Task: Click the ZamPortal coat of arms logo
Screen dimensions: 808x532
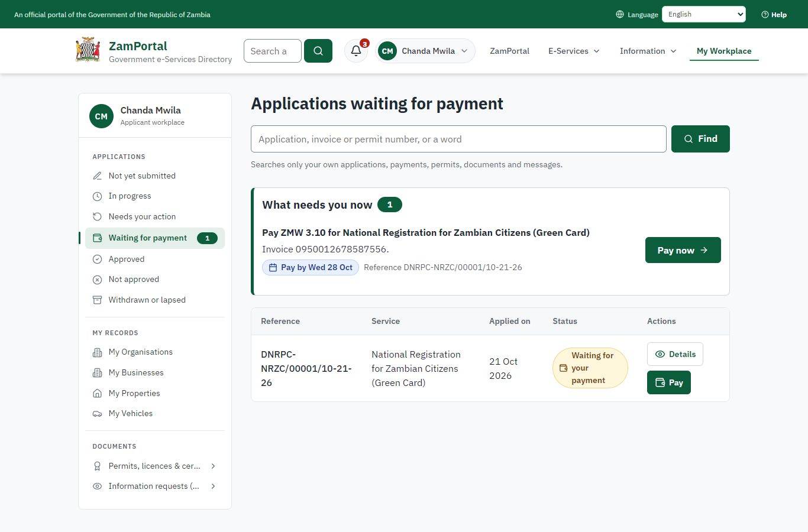Action: (x=88, y=50)
